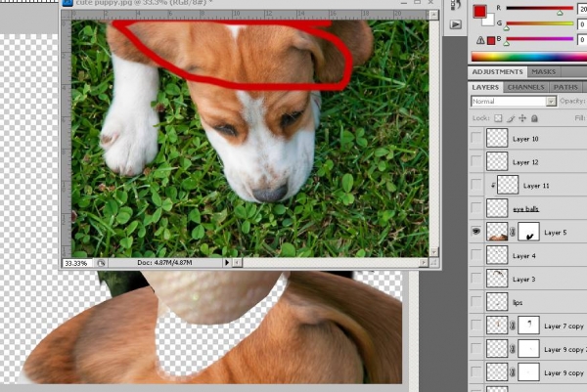Select the lips layer thumbnail
Viewport: 587px width, 392px height.
(497, 302)
